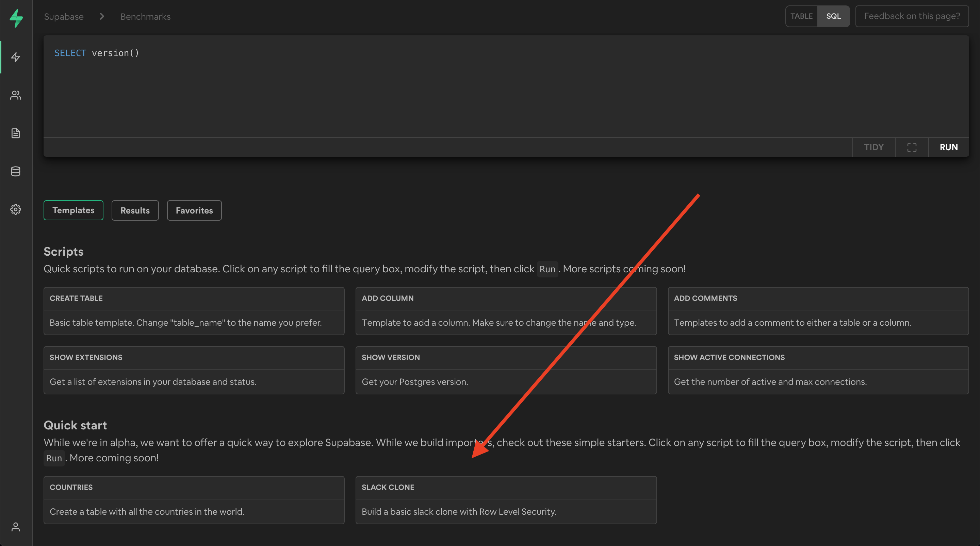Switch to TABLE view toggle
980x546 pixels.
(x=801, y=16)
